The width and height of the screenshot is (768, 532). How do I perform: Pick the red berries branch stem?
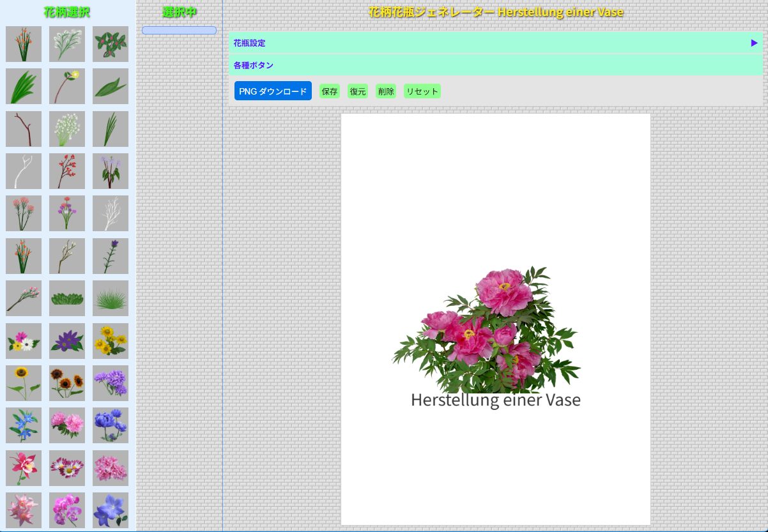pyautogui.click(x=67, y=171)
